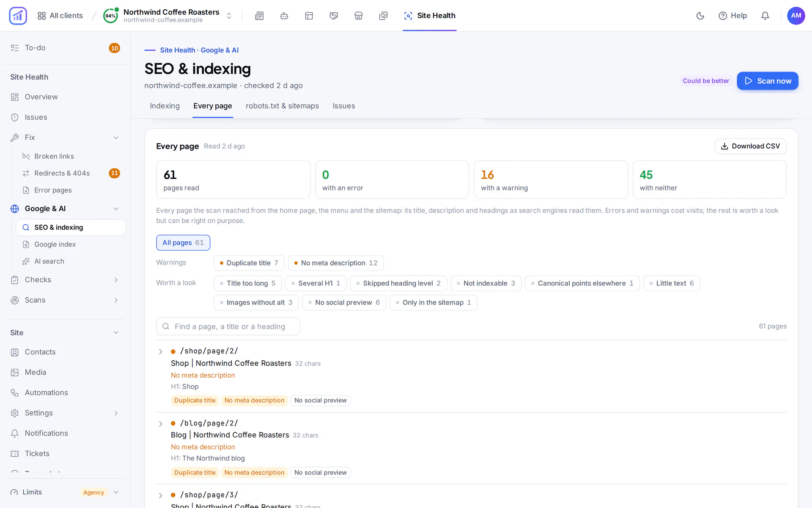This screenshot has height=508, width=812.
Task: Open To-do in the sidebar
Action: tap(65, 48)
